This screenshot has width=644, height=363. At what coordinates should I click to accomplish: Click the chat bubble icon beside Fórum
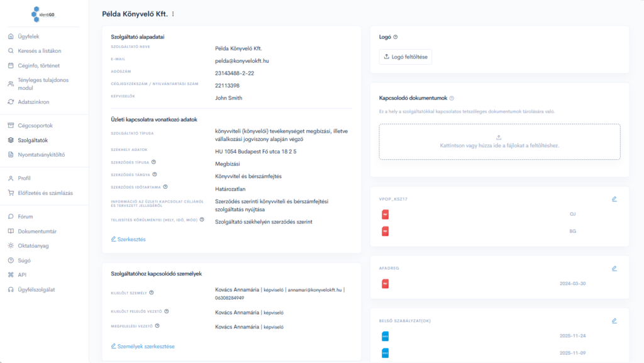11,216
